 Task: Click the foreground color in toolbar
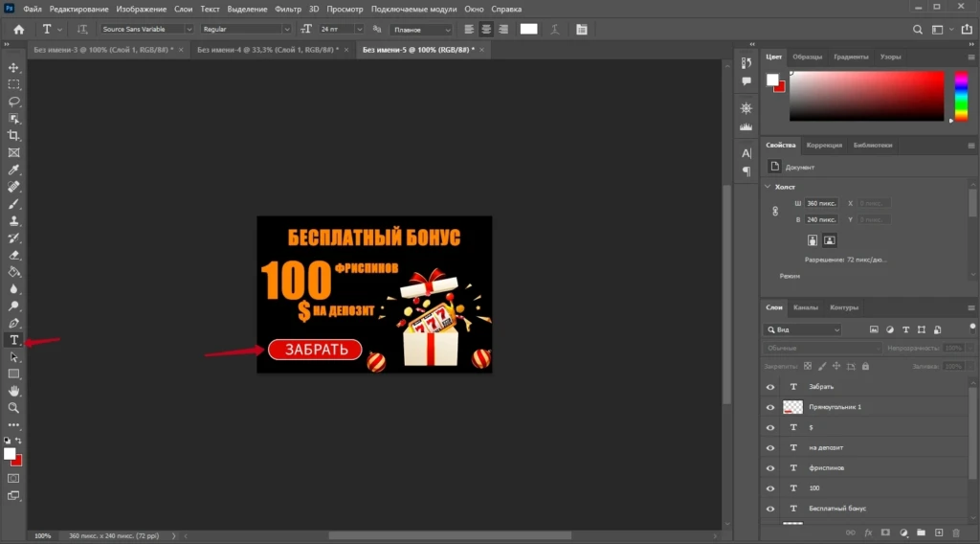[10, 454]
